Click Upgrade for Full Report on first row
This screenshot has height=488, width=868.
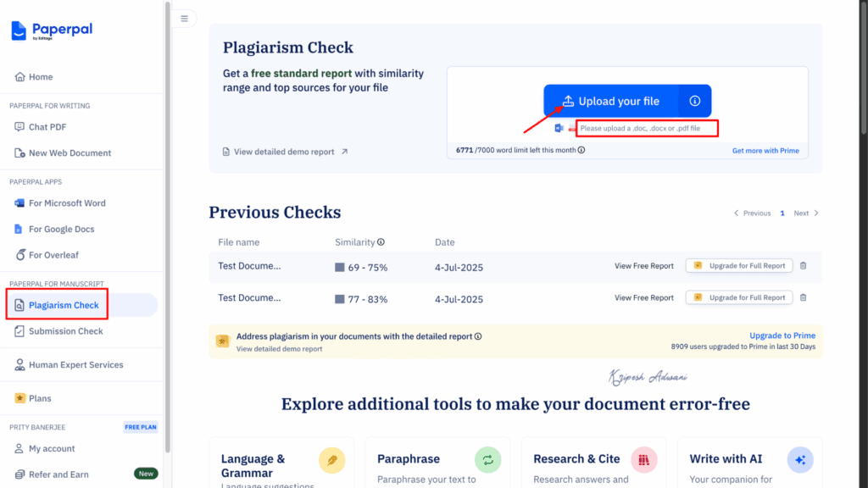pos(738,264)
